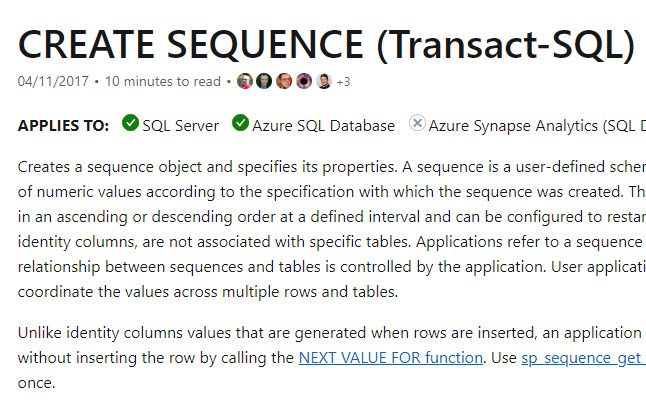Screen dimensions: 646x408
Task: Open the contributor avatar wearing a red shirt
Action: (x=245, y=81)
